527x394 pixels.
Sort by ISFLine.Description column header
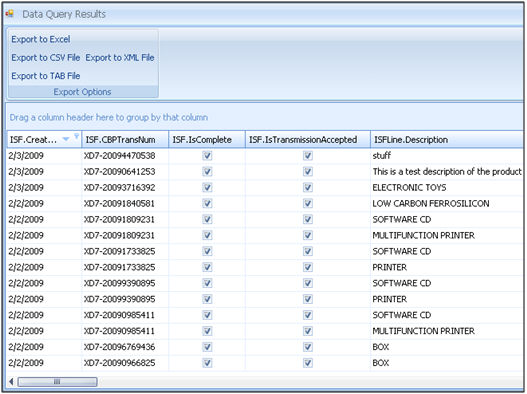446,140
